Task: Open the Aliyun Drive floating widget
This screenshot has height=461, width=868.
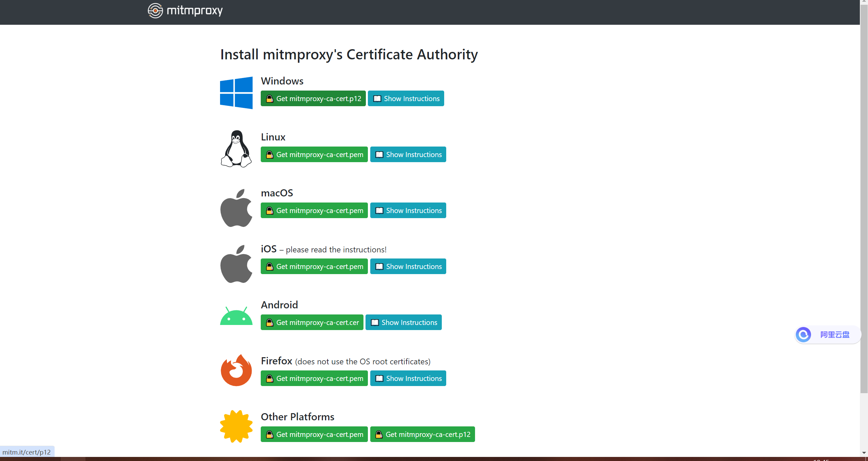Action: click(x=827, y=335)
